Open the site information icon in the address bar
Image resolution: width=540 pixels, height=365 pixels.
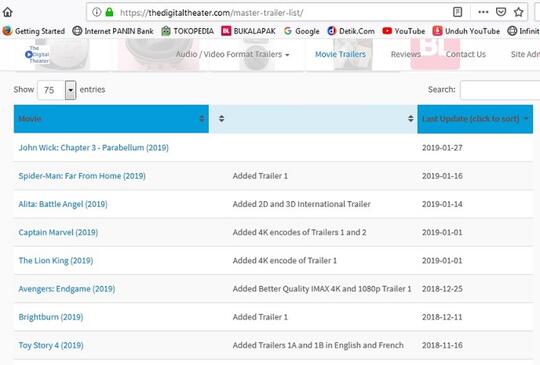(97, 12)
